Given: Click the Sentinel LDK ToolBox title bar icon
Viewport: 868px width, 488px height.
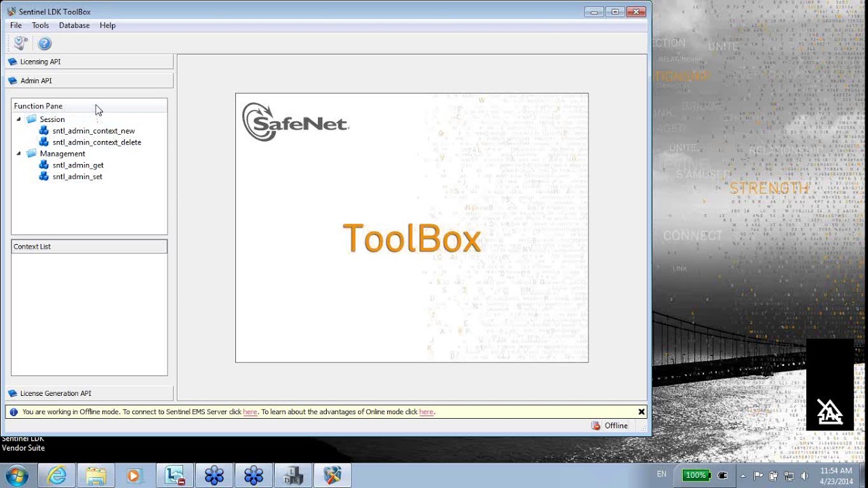Looking at the screenshot, I should click(12, 12).
